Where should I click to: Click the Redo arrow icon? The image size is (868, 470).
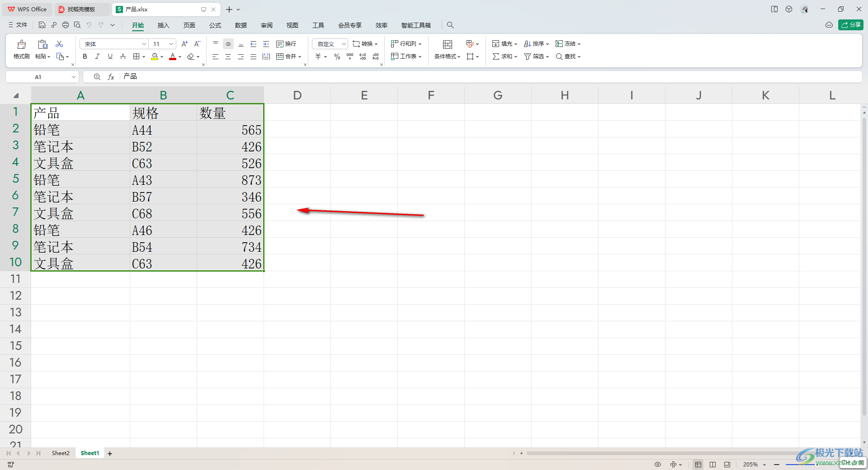pyautogui.click(x=101, y=25)
